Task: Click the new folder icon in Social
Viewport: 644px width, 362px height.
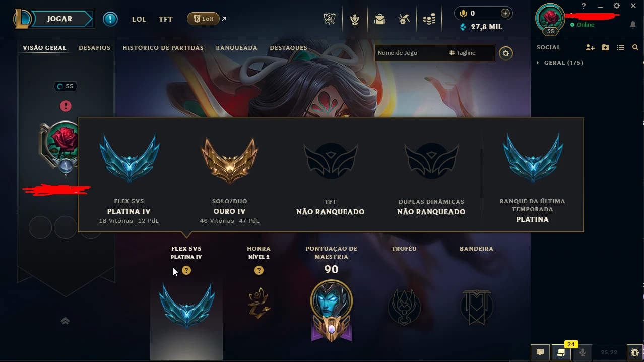Action: coord(605,47)
